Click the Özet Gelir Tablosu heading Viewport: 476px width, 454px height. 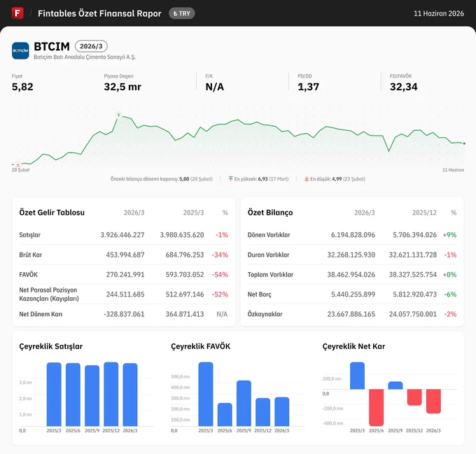(52, 212)
